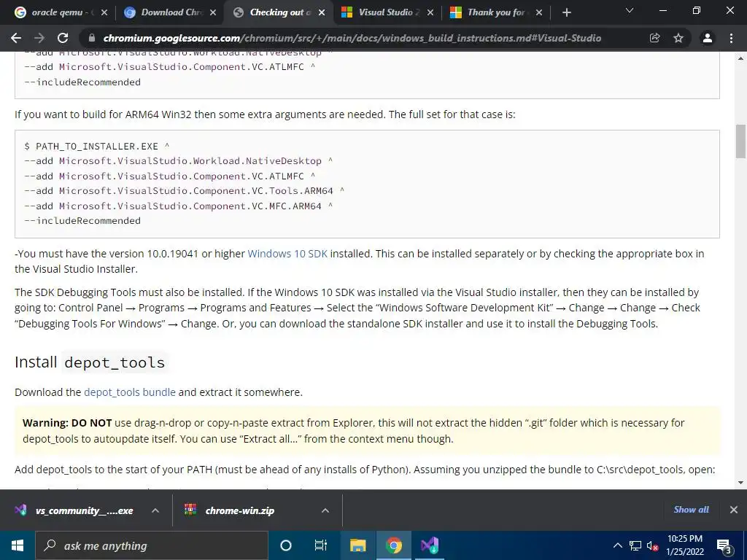Share this page via share icon
747x560 pixels.
click(654, 38)
